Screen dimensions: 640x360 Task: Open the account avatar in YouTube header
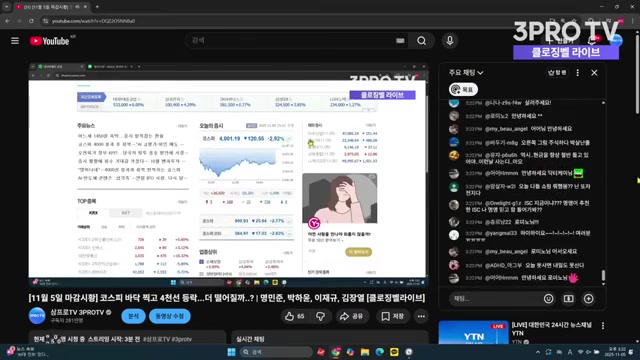pos(616,40)
